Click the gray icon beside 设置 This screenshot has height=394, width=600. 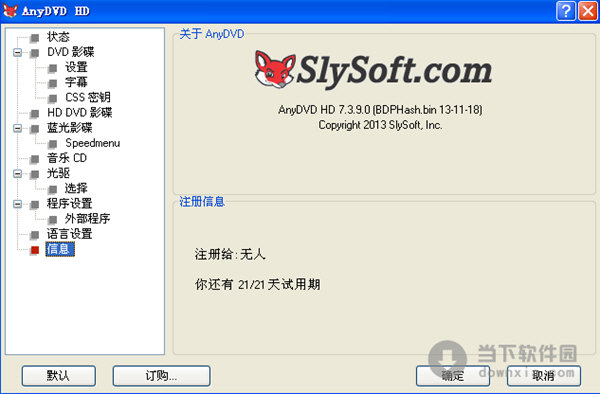pos(53,68)
